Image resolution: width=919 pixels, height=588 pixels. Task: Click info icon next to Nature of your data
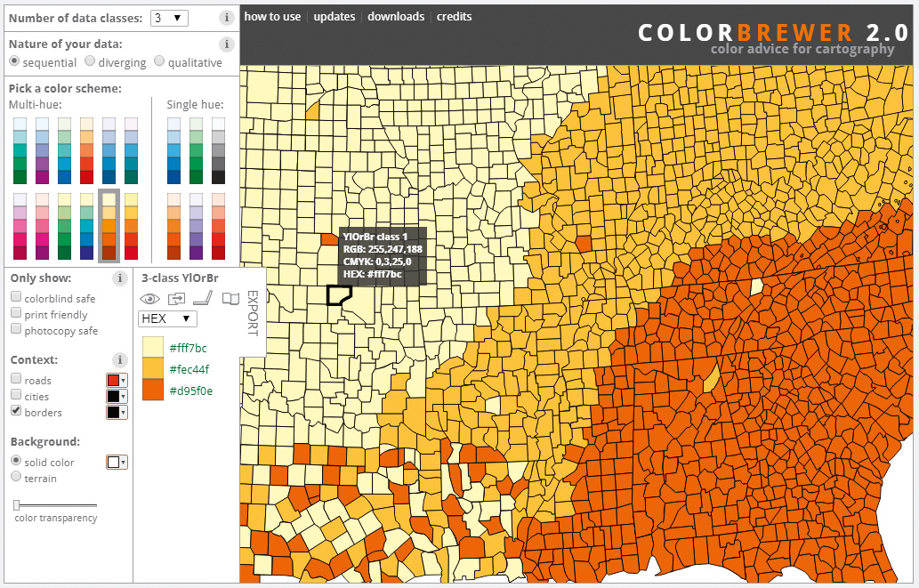[x=227, y=44]
